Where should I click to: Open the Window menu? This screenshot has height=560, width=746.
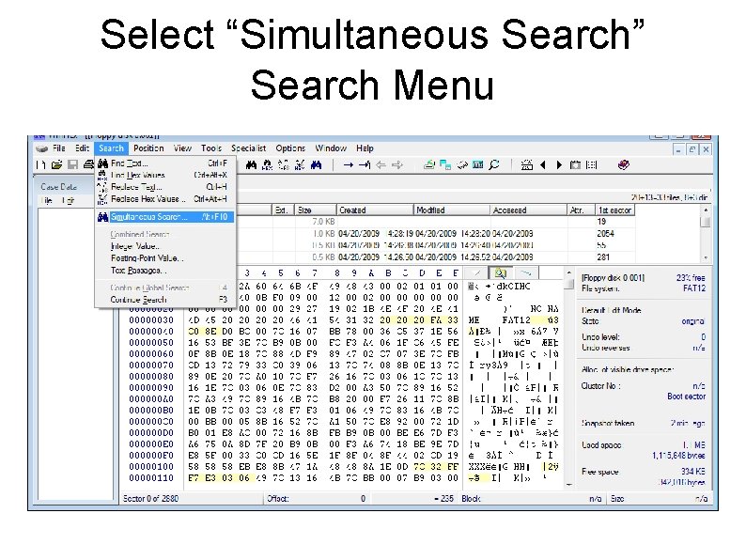pyautogui.click(x=331, y=148)
